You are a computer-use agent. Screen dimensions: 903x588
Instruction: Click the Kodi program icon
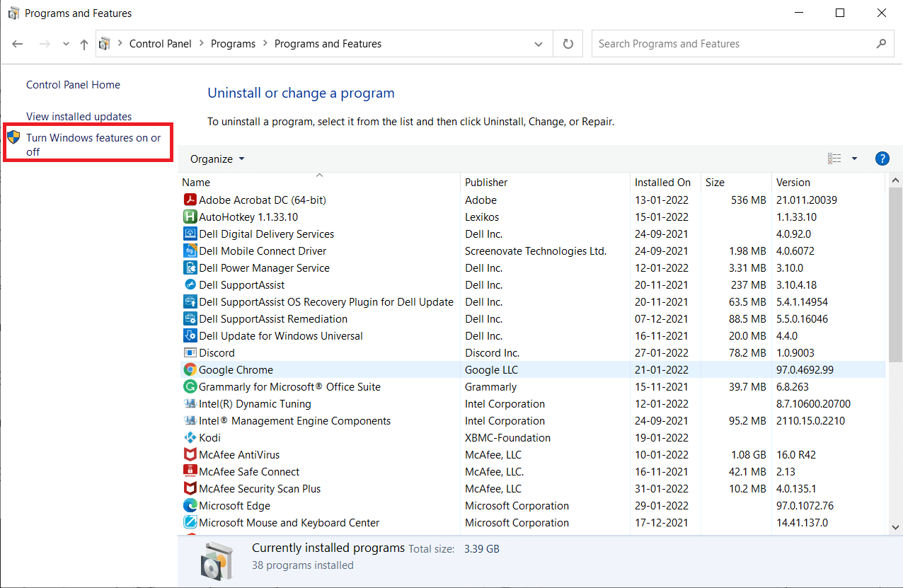point(190,438)
